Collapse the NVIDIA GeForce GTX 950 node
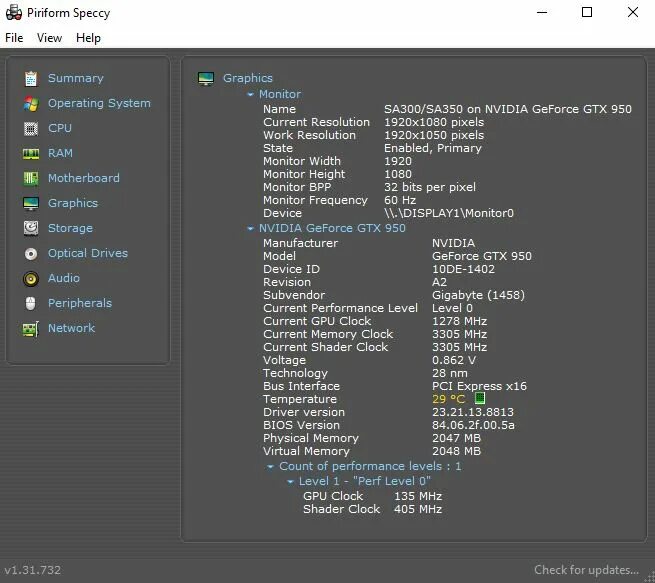The width and height of the screenshot is (655, 583). point(250,229)
